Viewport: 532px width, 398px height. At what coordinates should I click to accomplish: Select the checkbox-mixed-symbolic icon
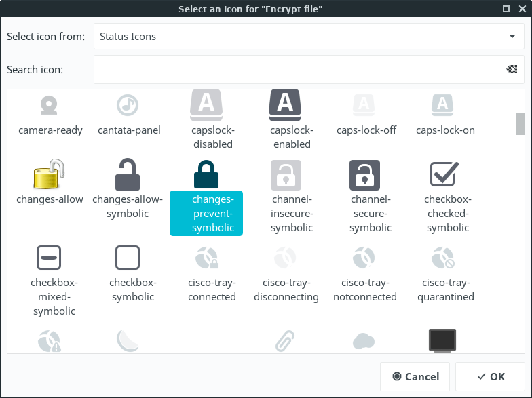coord(50,258)
